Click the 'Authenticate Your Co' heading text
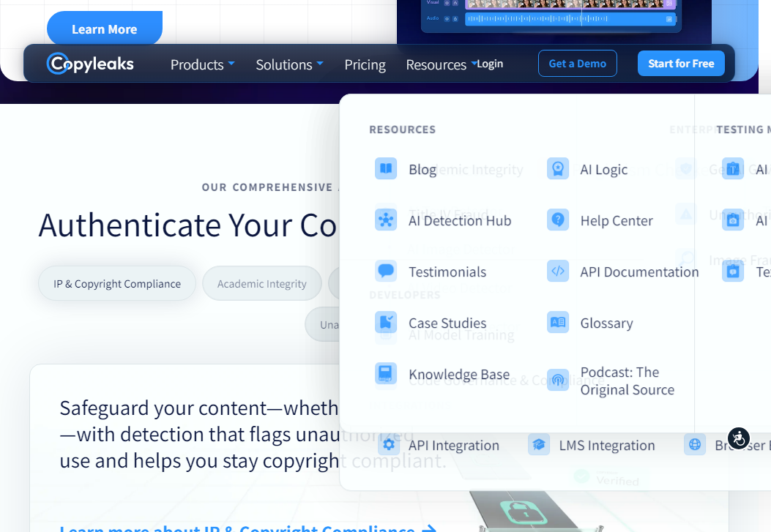This screenshot has width=771, height=532. 187,225
